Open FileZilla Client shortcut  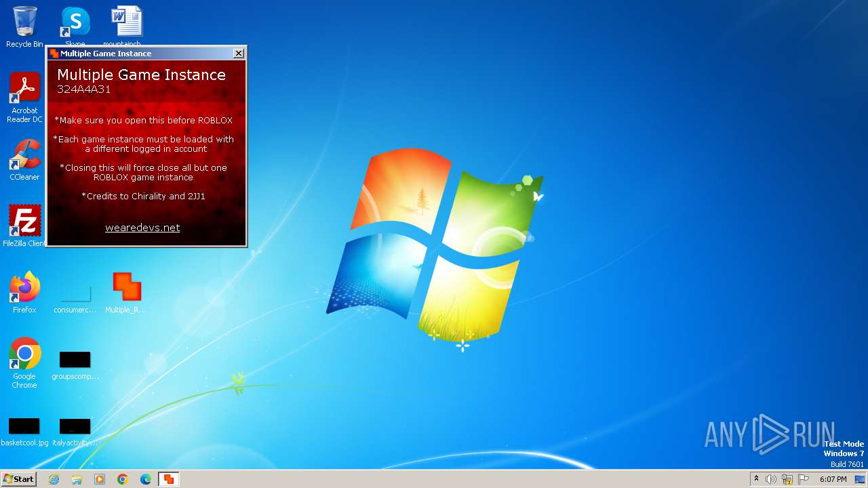24,226
